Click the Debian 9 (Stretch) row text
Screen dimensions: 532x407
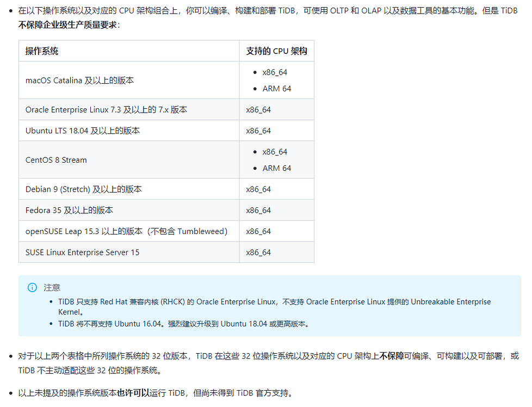tap(83, 189)
